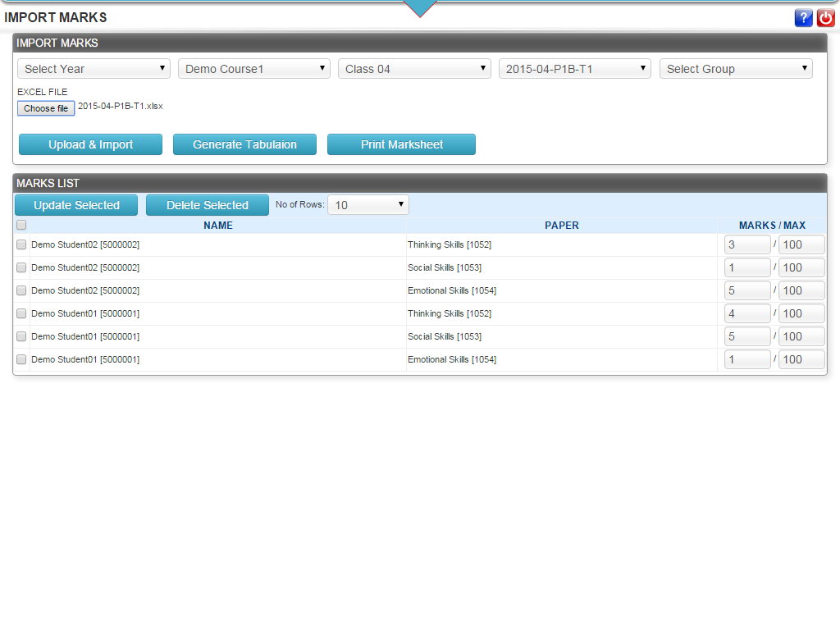This screenshot has height=630, width=840.
Task: Click 'Emotional Skills [1054]' for Demo Student02
Action: click(x=452, y=291)
